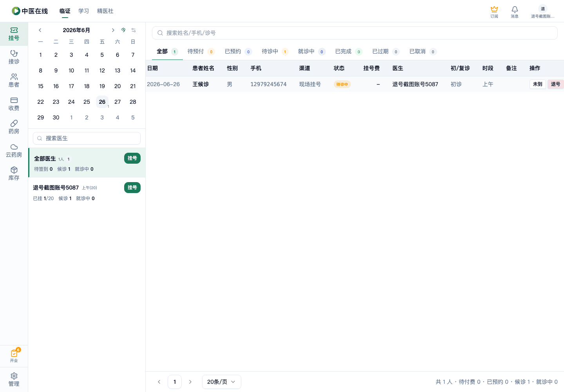This screenshot has height=392, width=564.
Task: Open the 药房 pharmacy sidebar icon
Action: coord(14,127)
